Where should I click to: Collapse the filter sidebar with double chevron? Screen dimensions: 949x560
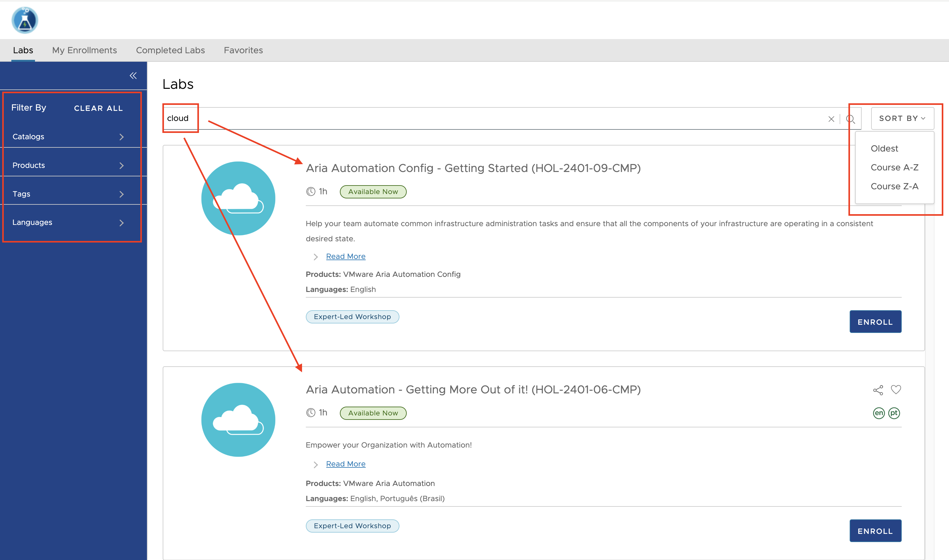133,76
